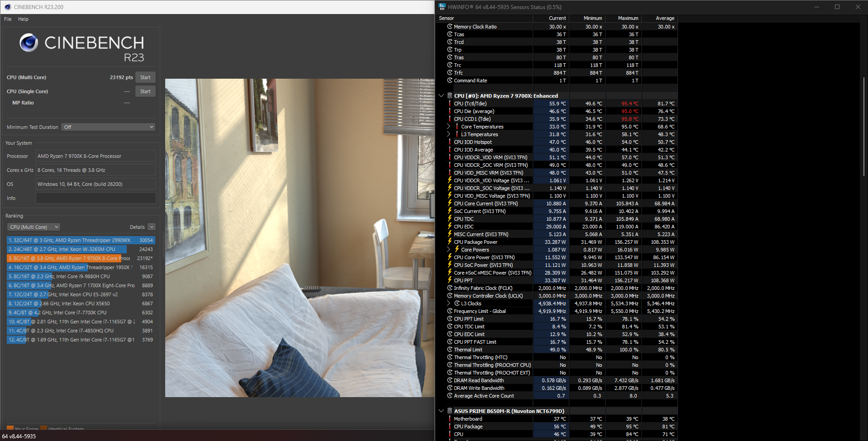Click the lightning icon for CPU VDDCR_VDD Voltage
868x441 pixels.
tap(450, 180)
